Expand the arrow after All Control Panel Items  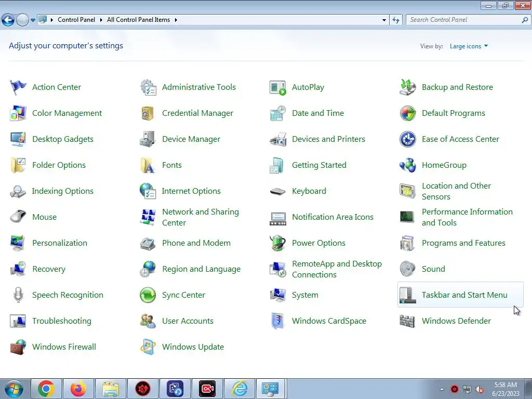176,20
